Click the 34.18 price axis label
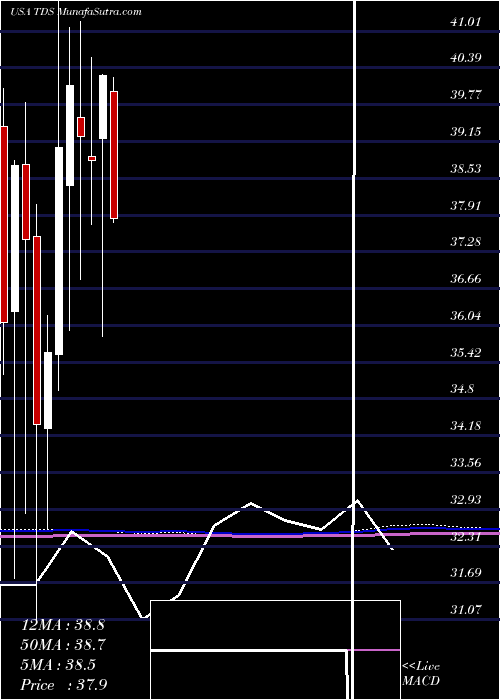Screen dimensions: 500x700 coord(466,425)
